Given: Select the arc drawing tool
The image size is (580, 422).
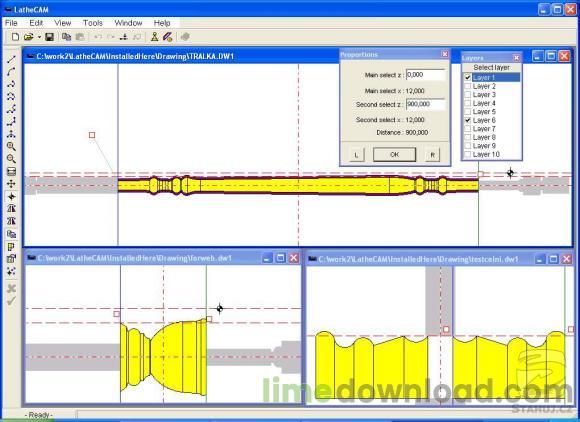Looking at the screenshot, I should (11, 71).
